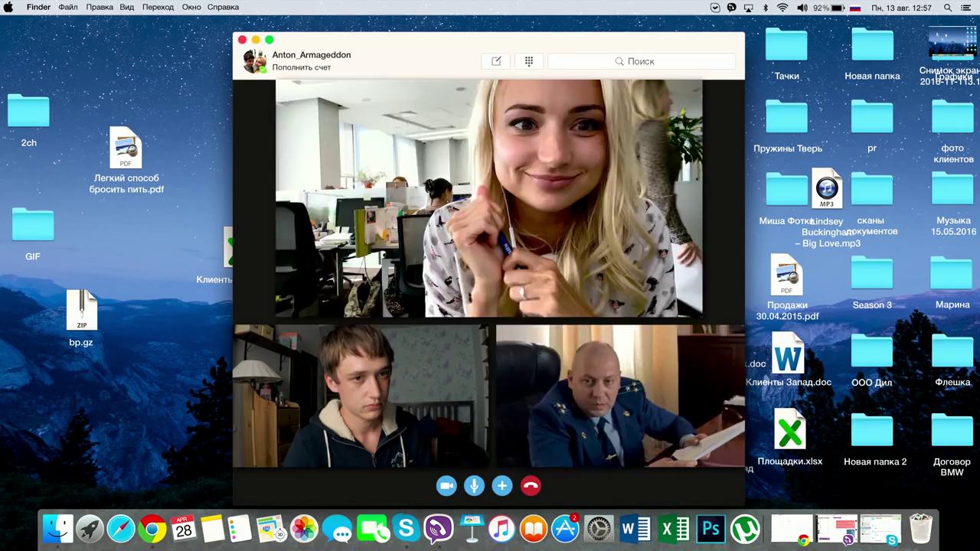Open Google Chrome from the Dock

(152, 529)
